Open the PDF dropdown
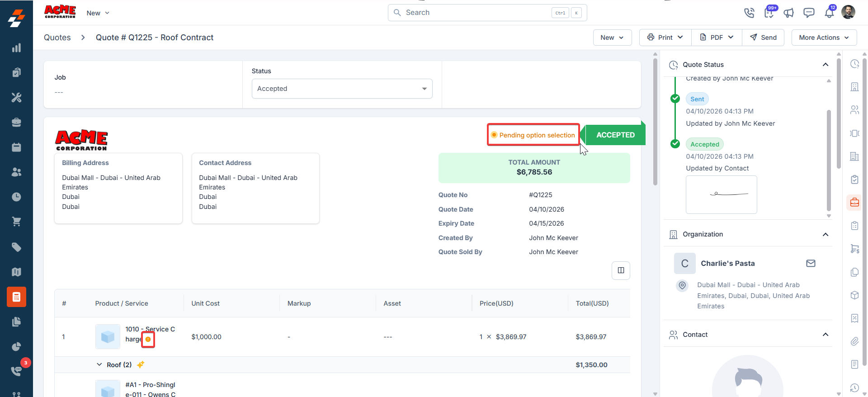This screenshot has height=397, width=868. pyautogui.click(x=717, y=38)
